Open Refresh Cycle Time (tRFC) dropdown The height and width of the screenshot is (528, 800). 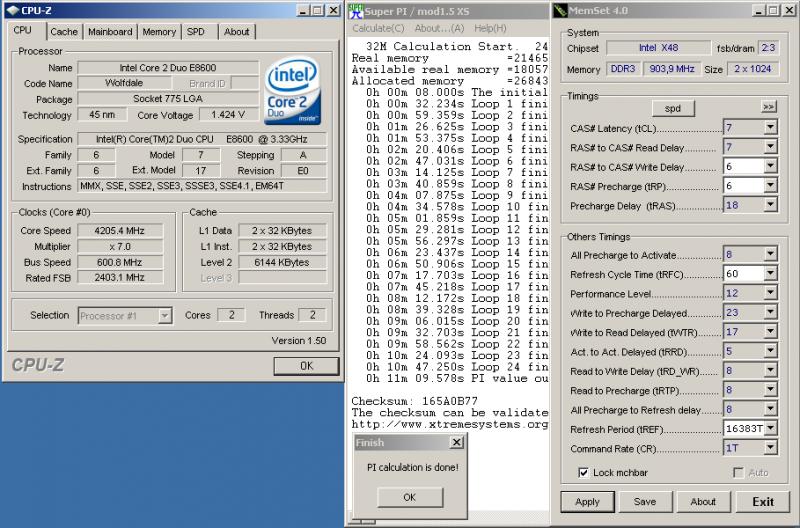(770, 273)
